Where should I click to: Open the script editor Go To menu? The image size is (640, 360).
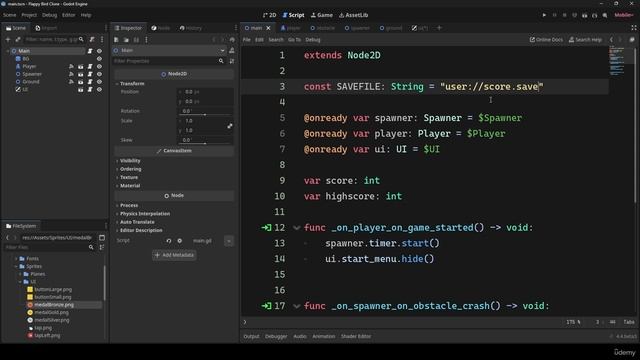pos(294,40)
